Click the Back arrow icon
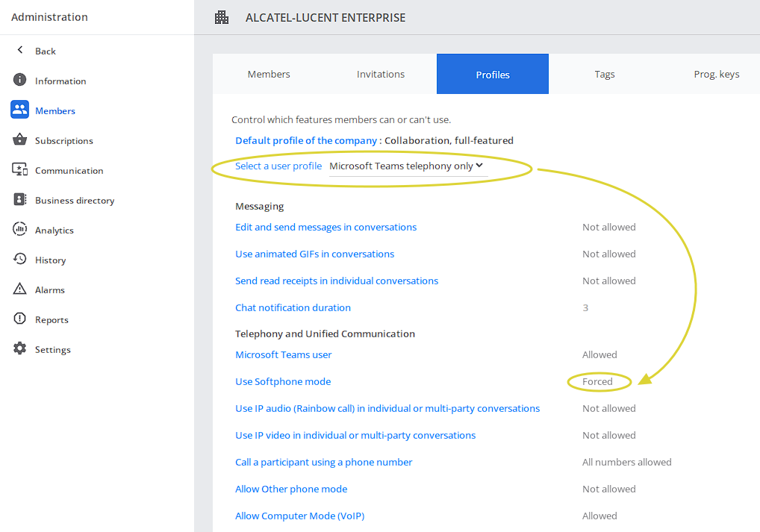Viewport: 760px width, 532px height. (20, 51)
